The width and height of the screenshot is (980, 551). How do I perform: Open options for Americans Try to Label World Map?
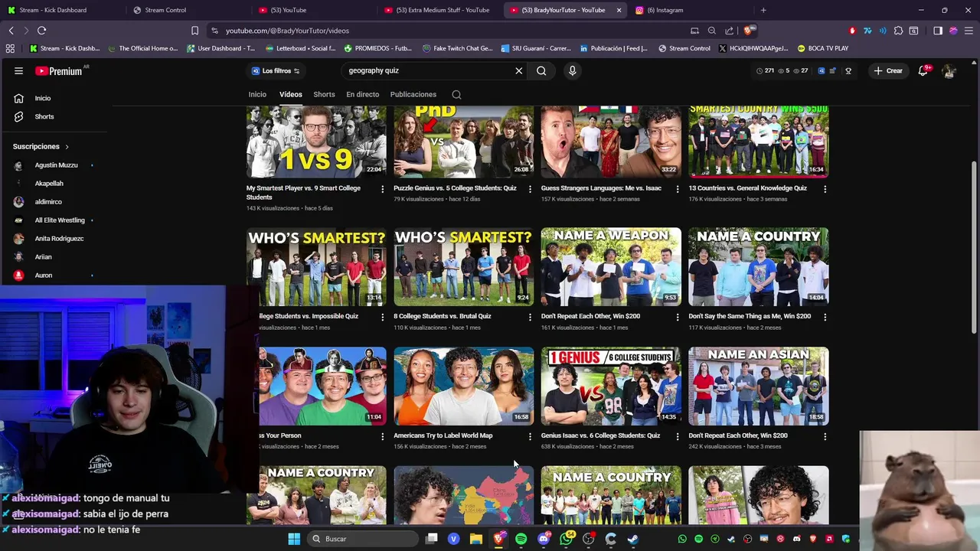tap(530, 436)
